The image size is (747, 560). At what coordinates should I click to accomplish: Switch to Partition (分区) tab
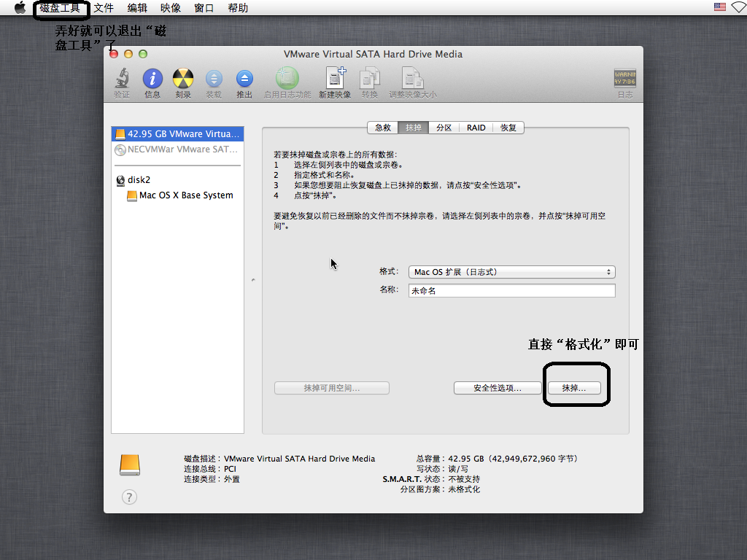(444, 128)
